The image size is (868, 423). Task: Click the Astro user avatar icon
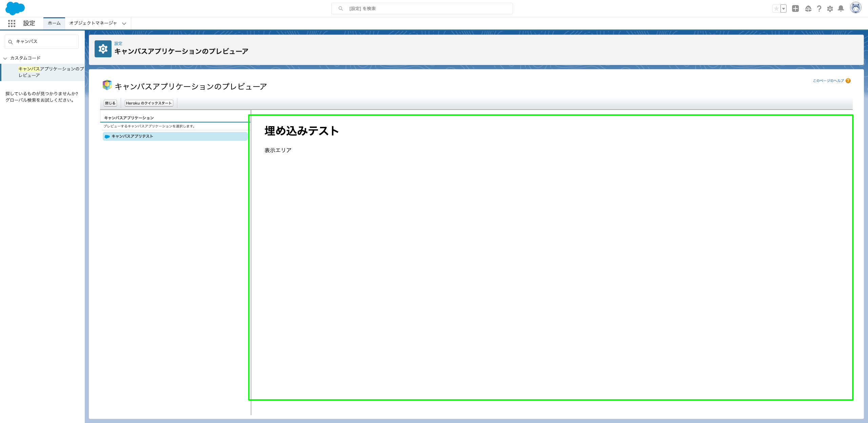point(856,8)
